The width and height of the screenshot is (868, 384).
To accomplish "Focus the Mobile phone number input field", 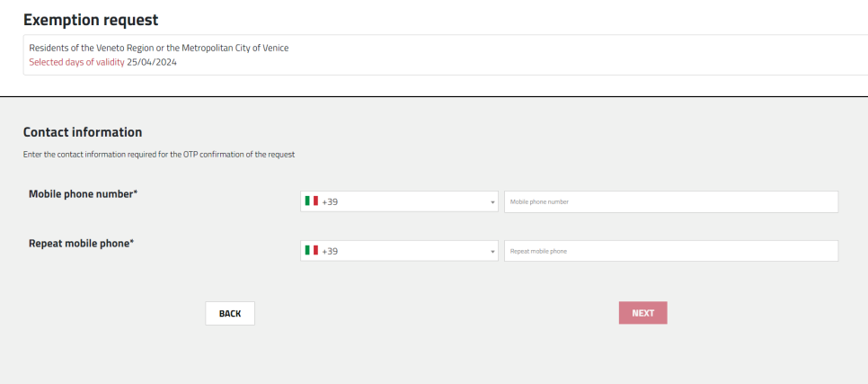I will tap(671, 201).
